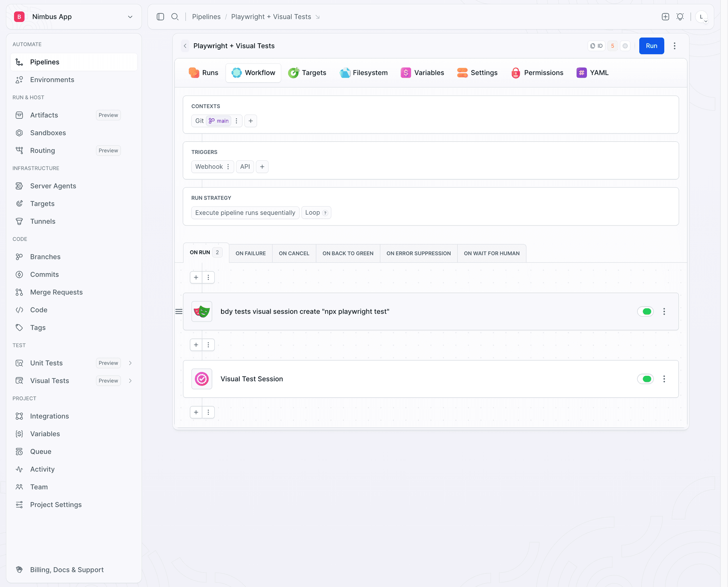Open notifications bell icon
This screenshot has height=587, width=728.
(x=680, y=17)
